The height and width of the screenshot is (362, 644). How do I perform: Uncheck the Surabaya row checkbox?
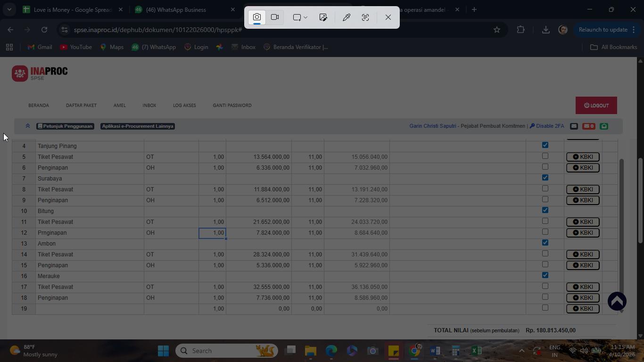545,178
